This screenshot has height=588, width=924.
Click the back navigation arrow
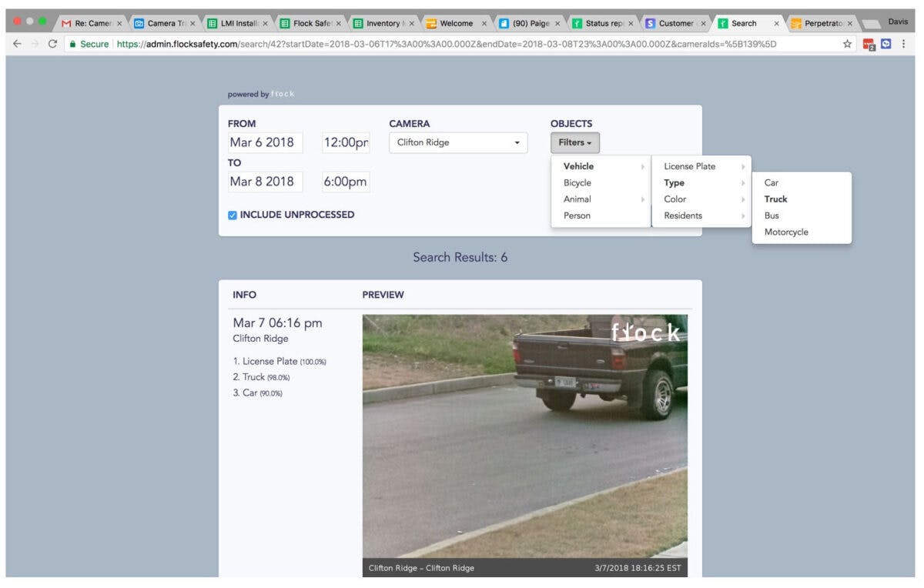[x=17, y=44]
